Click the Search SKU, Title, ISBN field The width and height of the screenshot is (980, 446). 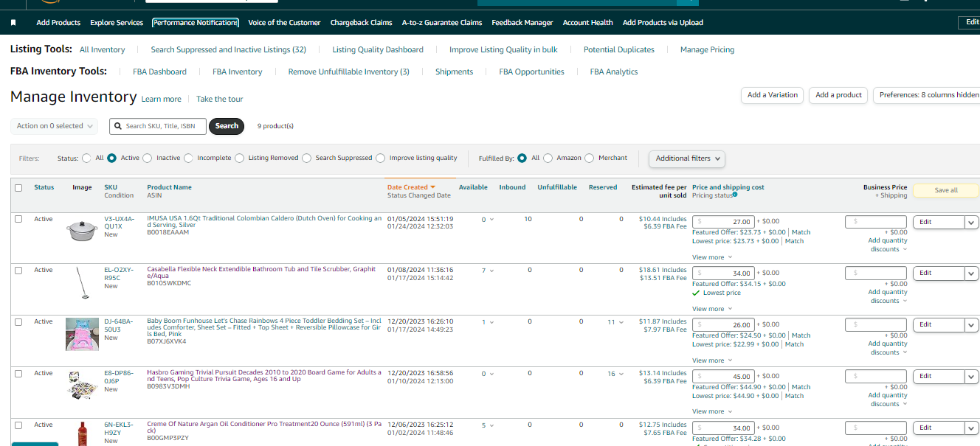point(158,126)
